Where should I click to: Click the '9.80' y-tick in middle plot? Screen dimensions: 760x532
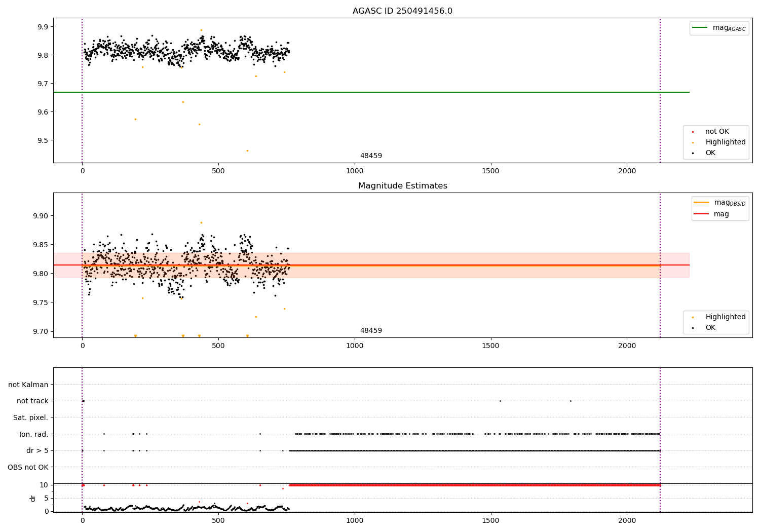click(41, 274)
